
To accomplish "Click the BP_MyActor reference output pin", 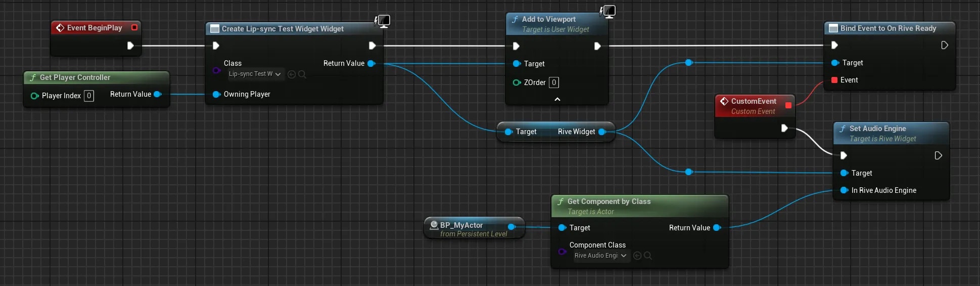I will click(511, 227).
